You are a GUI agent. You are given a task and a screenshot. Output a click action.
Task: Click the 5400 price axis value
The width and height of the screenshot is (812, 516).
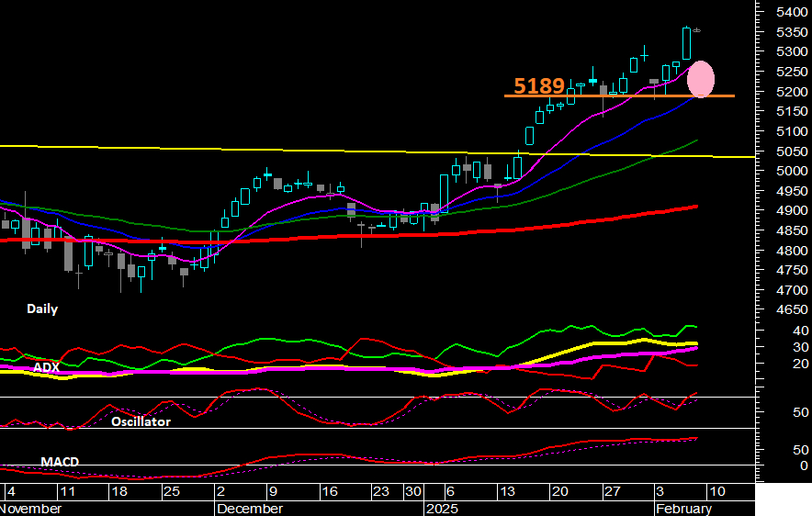[792, 12]
